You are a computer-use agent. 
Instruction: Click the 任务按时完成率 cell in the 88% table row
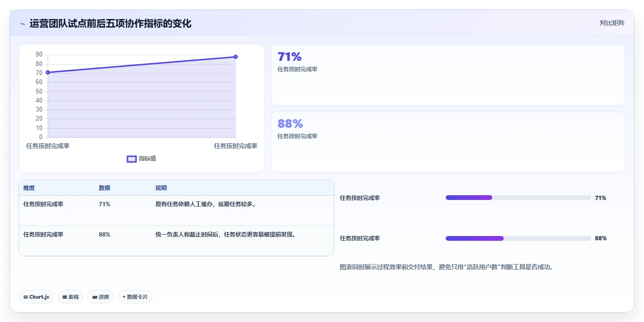[x=43, y=235]
